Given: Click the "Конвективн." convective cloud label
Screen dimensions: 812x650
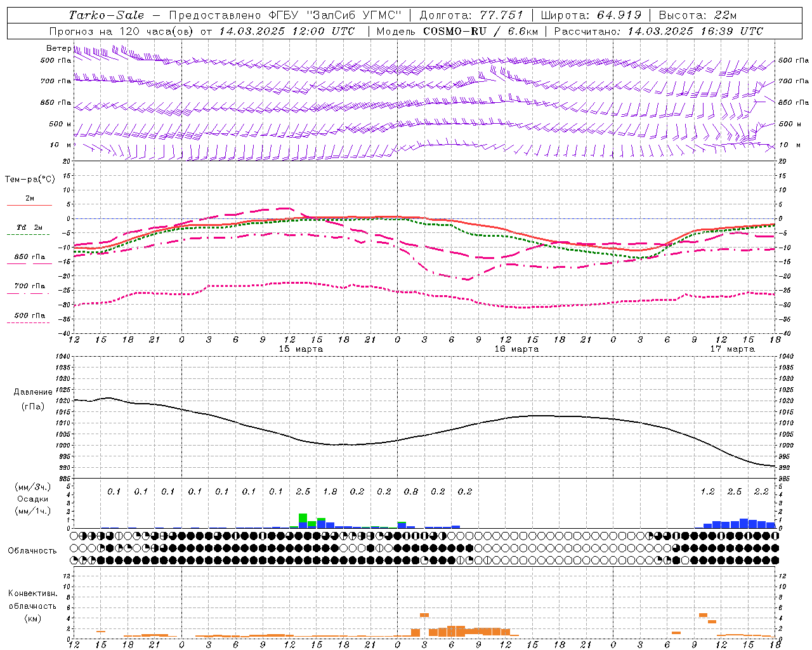Looking at the screenshot, I should coord(32,594).
